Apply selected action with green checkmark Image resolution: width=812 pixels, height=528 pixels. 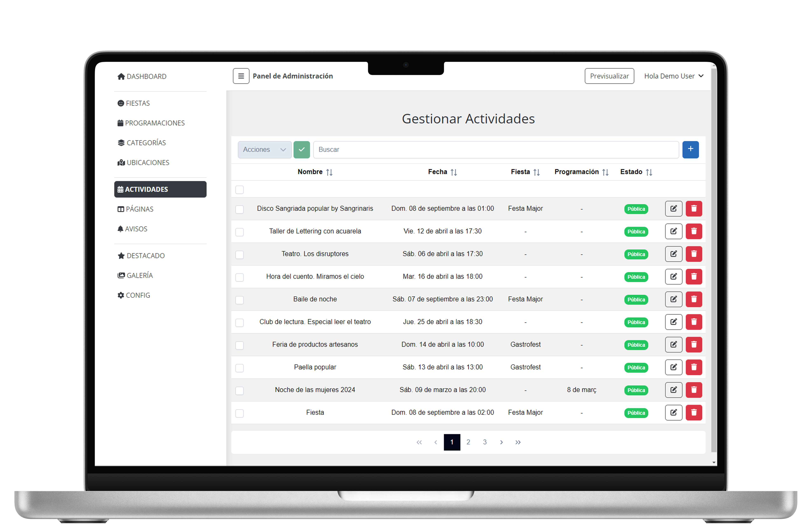click(302, 149)
